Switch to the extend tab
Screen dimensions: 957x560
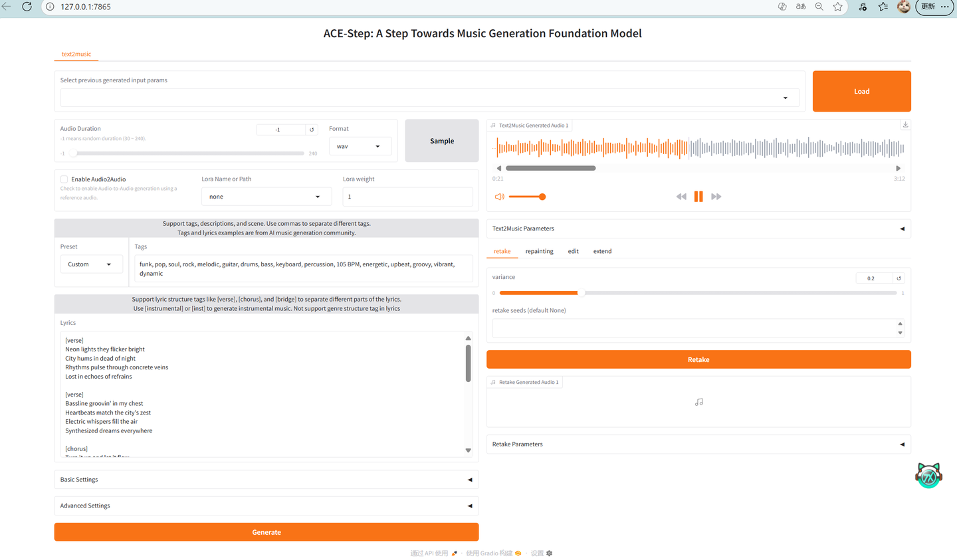pyautogui.click(x=602, y=251)
